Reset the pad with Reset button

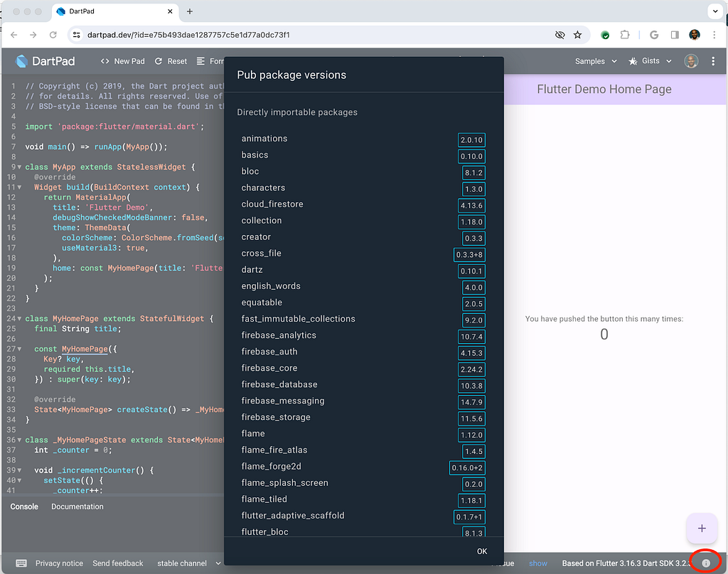[x=171, y=61]
